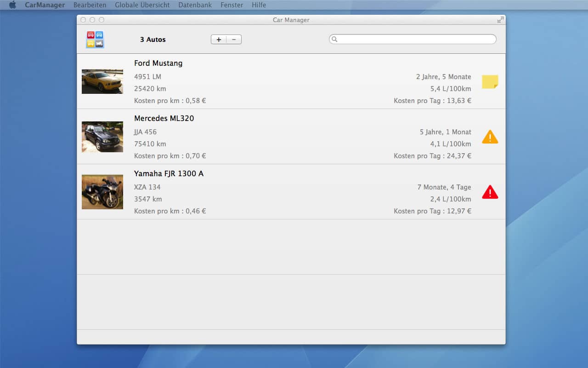Click the magnifying glass search icon
The height and width of the screenshot is (368, 588).
point(334,39)
